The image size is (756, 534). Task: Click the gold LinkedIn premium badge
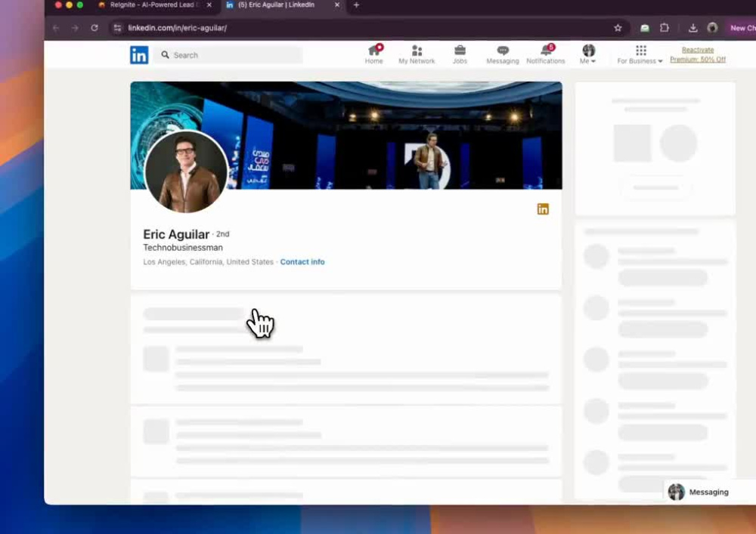tap(543, 208)
